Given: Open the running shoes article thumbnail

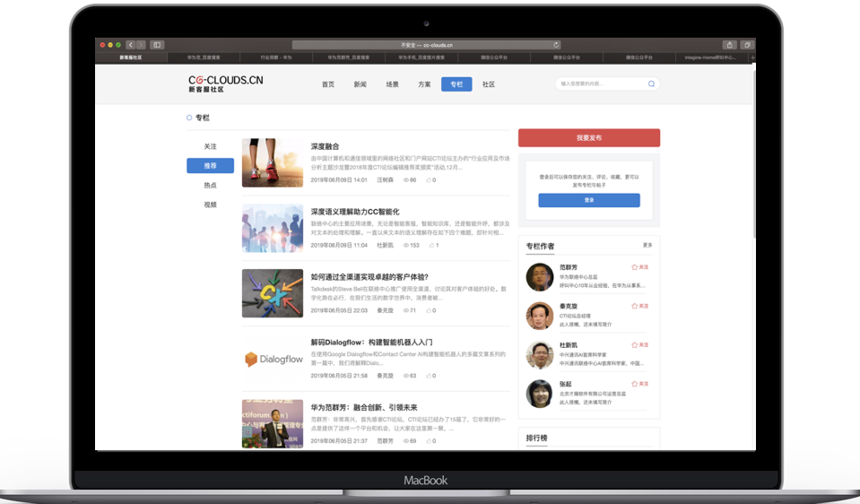Looking at the screenshot, I should tap(273, 162).
